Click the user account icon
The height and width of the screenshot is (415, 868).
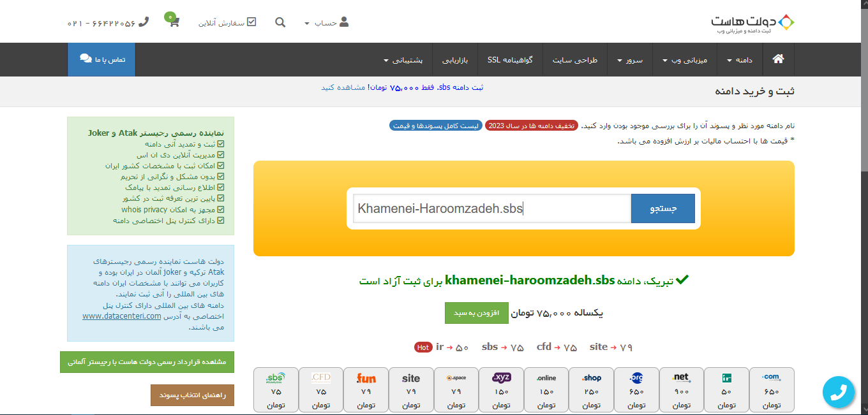[344, 22]
